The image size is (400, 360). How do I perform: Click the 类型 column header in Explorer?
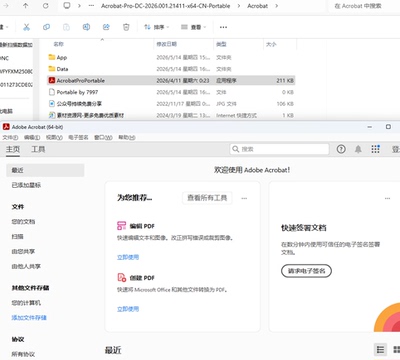pos(221,44)
